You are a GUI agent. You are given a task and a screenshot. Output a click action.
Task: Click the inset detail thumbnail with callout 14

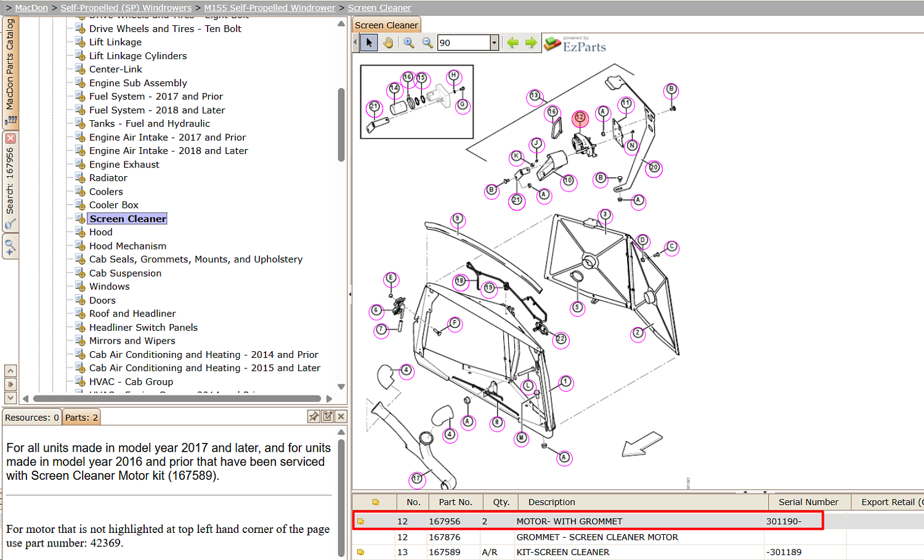[x=417, y=102]
